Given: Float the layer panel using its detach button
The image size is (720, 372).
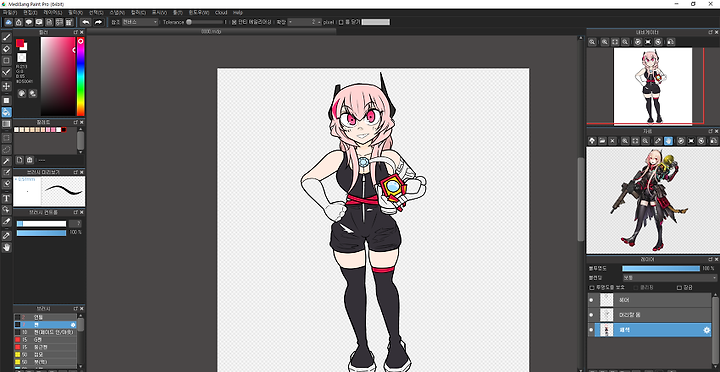Looking at the screenshot, I should [x=710, y=259].
